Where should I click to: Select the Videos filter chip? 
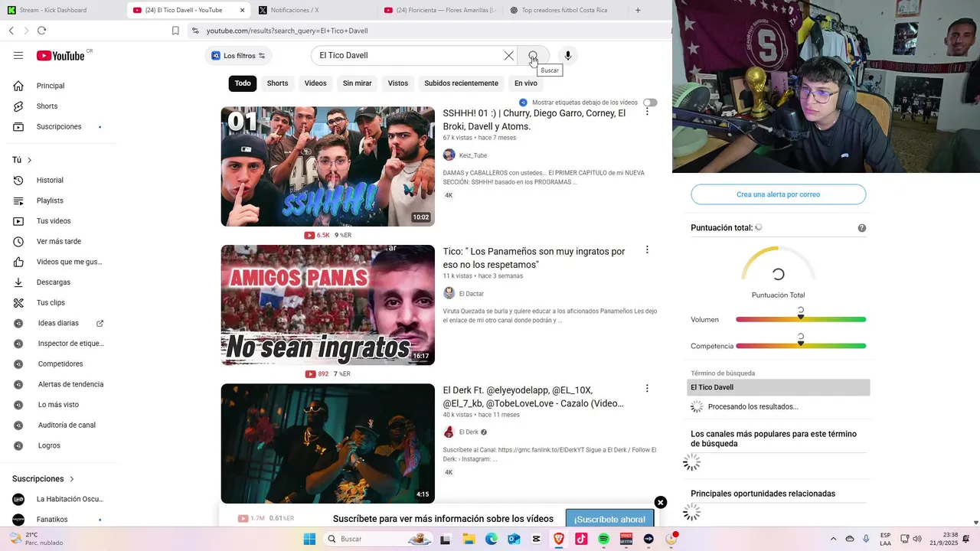tap(315, 83)
